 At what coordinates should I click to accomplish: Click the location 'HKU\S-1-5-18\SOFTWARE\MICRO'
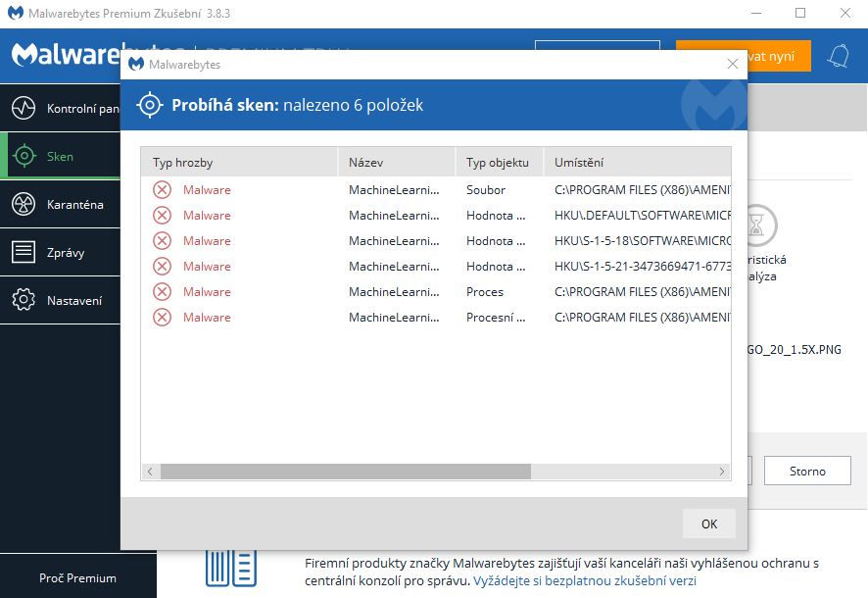point(643,241)
